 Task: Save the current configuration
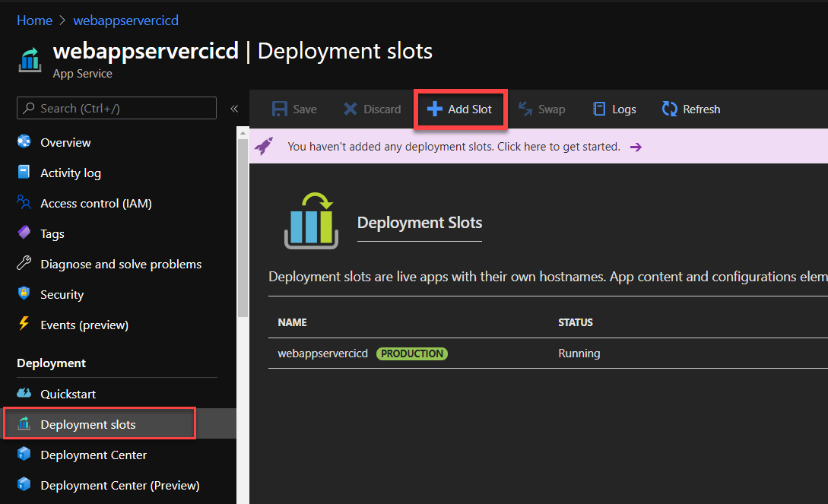293,109
